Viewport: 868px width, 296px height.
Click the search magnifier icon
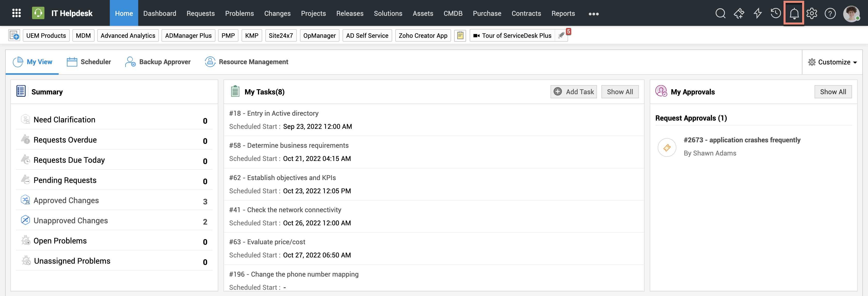[x=720, y=13]
